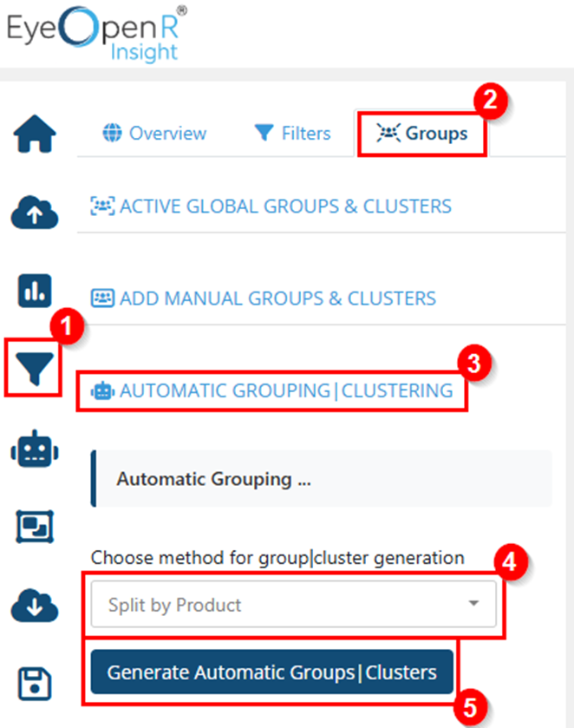Click the Automatic Grouping info banner
The image size is (574, 728).
click(321, 479)
